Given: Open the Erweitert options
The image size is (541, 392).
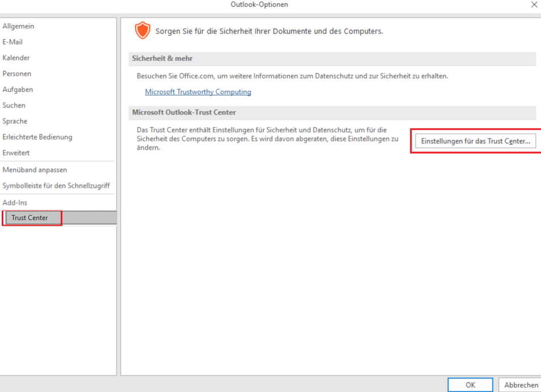Looking at the screenshot, I should coord(16,153).
